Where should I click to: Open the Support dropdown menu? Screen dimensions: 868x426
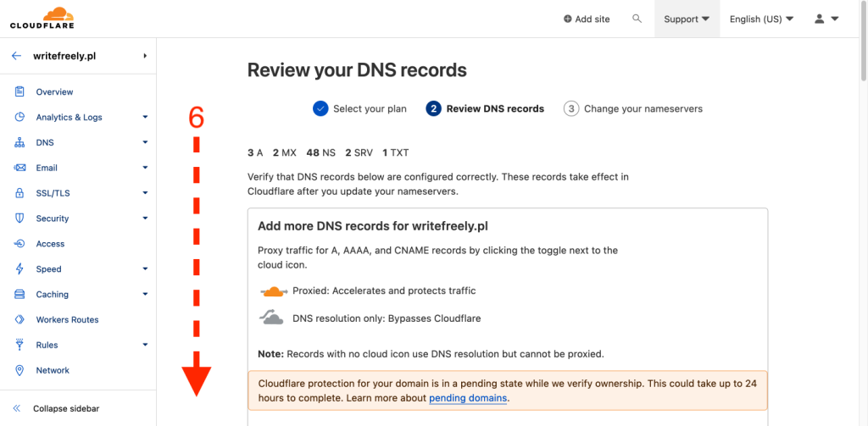pos(687,19)
